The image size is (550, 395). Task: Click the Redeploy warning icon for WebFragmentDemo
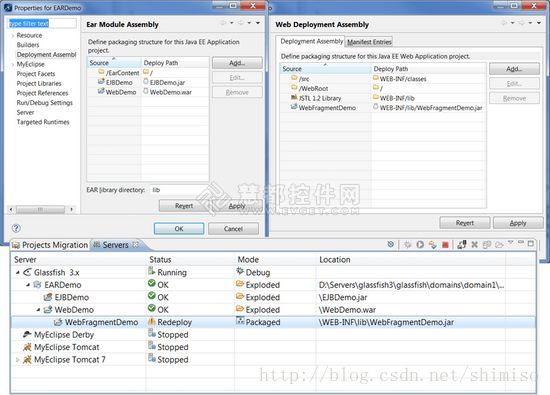click(152, 321)
